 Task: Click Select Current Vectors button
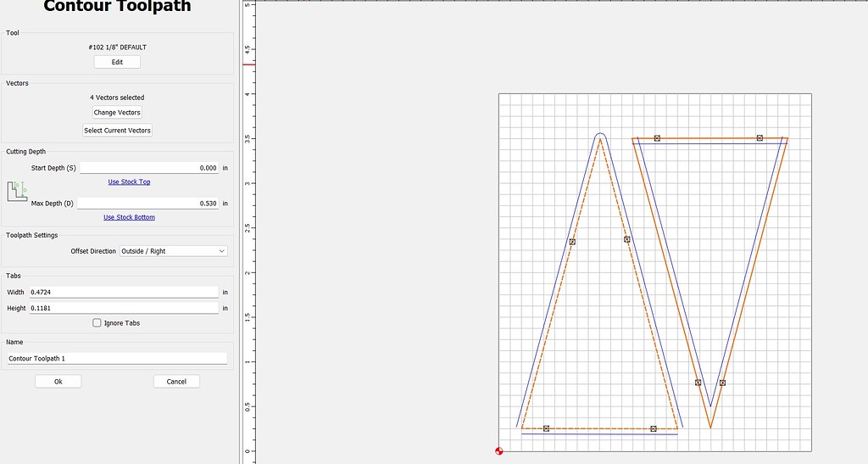(x=117, y=131)
